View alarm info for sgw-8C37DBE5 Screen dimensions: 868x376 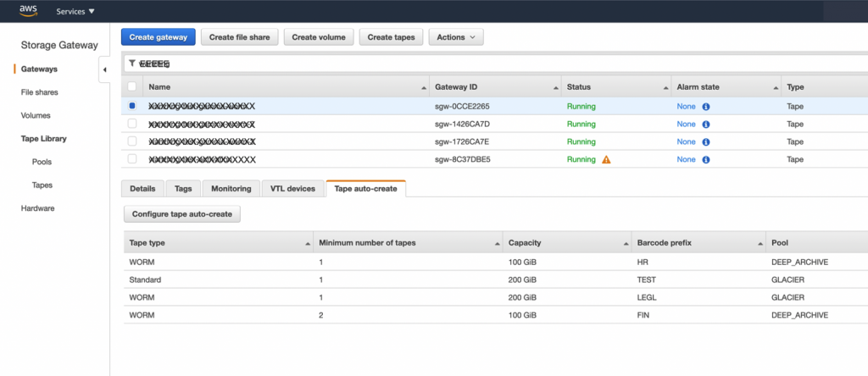[706, 159]
